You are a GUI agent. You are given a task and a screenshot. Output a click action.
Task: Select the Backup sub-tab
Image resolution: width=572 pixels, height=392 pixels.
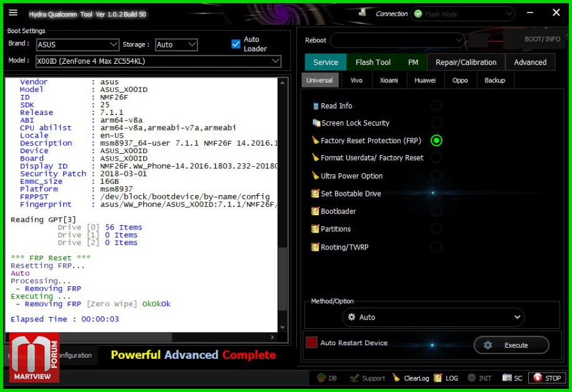coord(494,80)
